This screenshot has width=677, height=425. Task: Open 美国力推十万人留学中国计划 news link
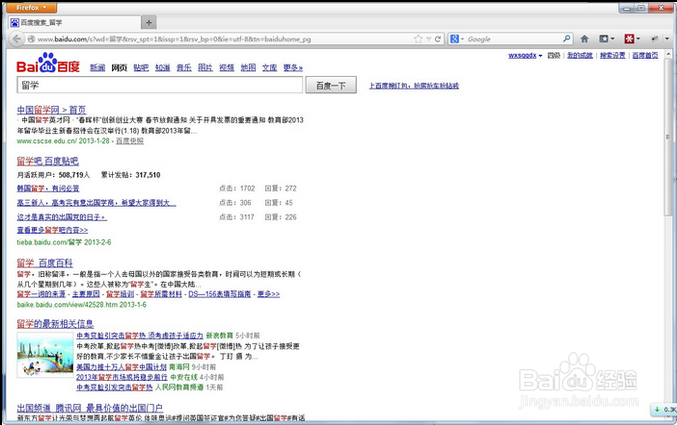click(x=121, y=367)
